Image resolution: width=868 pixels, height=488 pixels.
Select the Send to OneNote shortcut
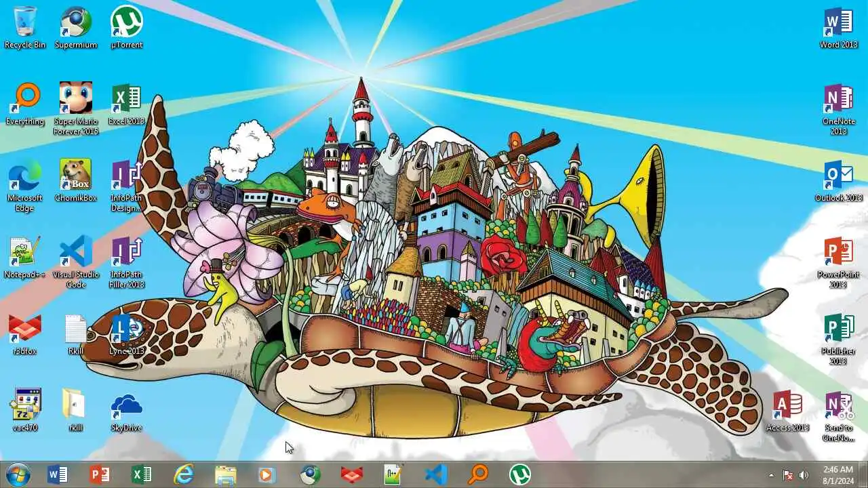pyautogui.click(x=839, y=415)
